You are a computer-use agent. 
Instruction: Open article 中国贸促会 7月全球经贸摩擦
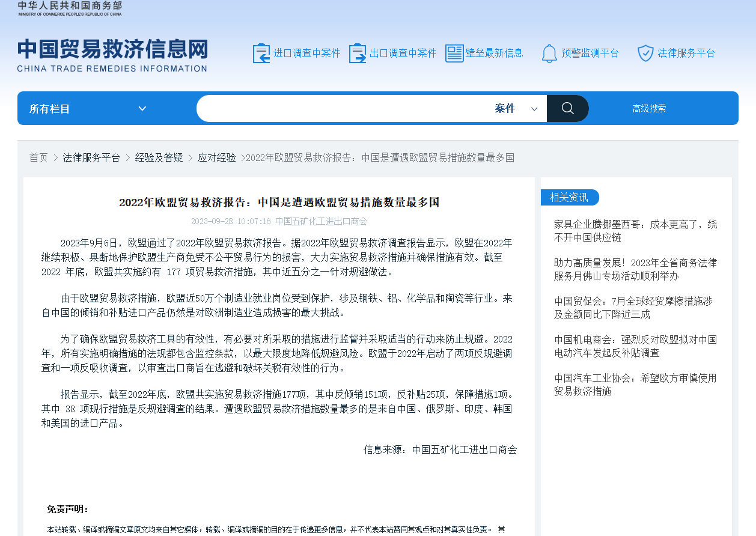pos(633,308)
